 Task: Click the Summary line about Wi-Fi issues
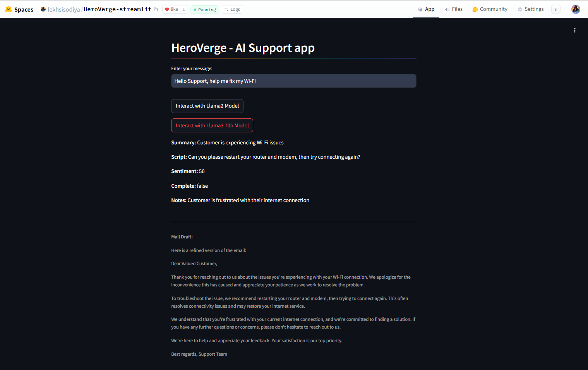227,142
